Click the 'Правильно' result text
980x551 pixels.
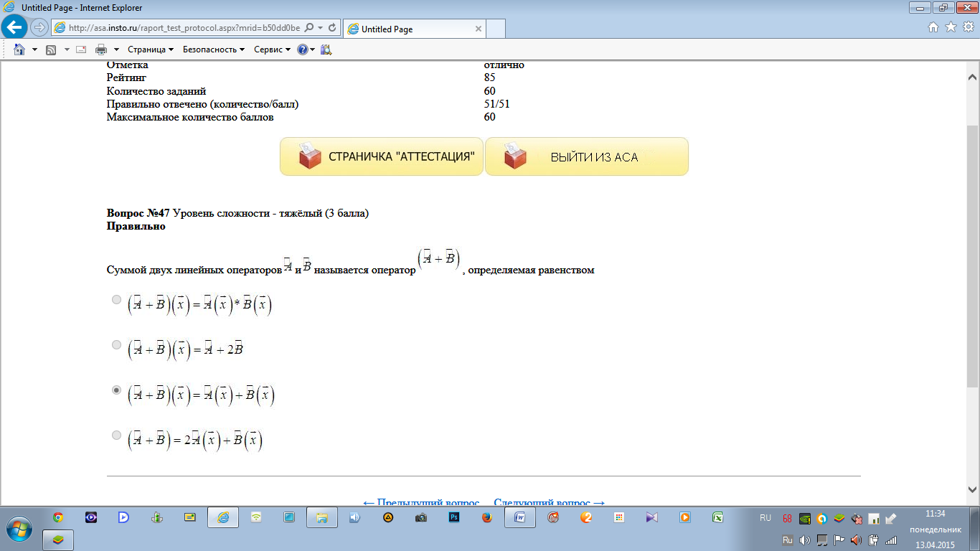pyautogui.click(x=136, y=227)
